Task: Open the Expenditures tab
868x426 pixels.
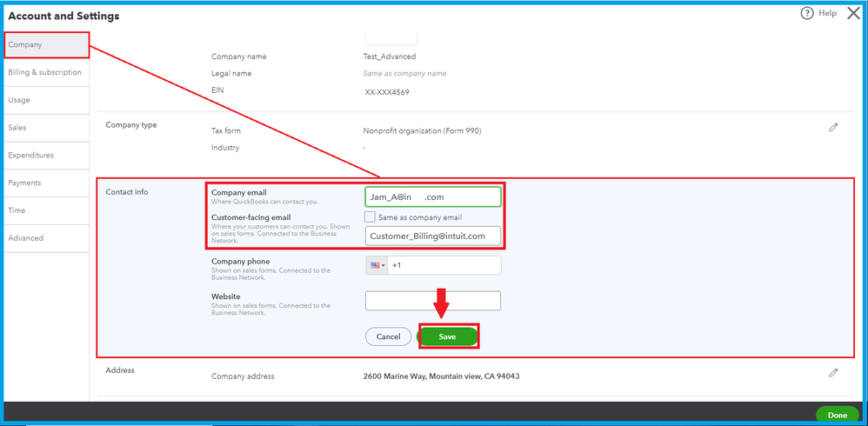Action: [x=46, y=156]
